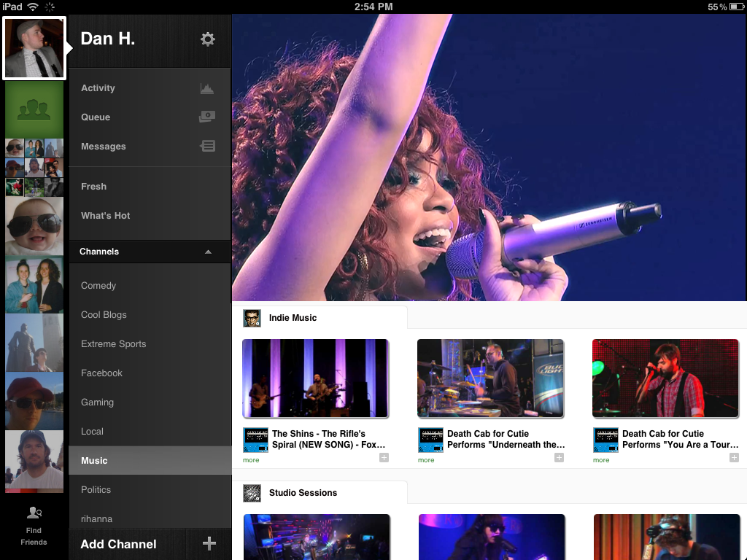Click Death Cab "You Are a Tour..." title
The width and height of the screenshot is (747, 560).
coord(681,439)
